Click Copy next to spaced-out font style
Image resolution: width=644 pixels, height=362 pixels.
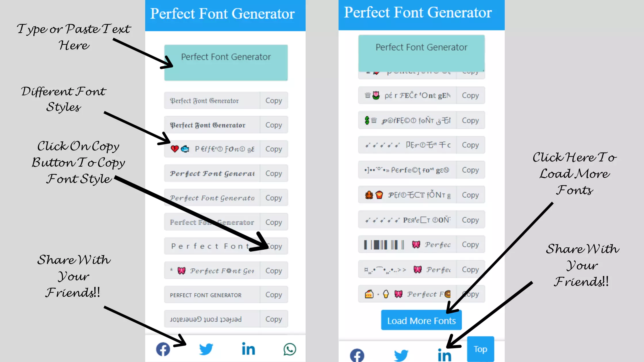tap(274, 246)
